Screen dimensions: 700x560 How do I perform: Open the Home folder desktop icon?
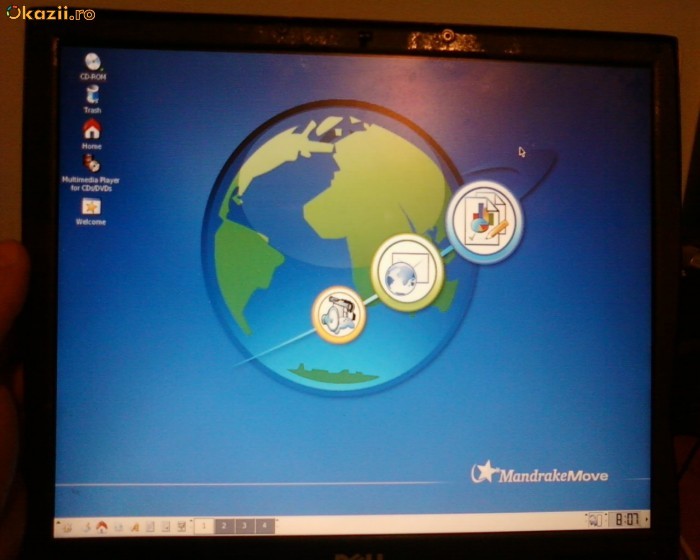(x=92, y=134)
